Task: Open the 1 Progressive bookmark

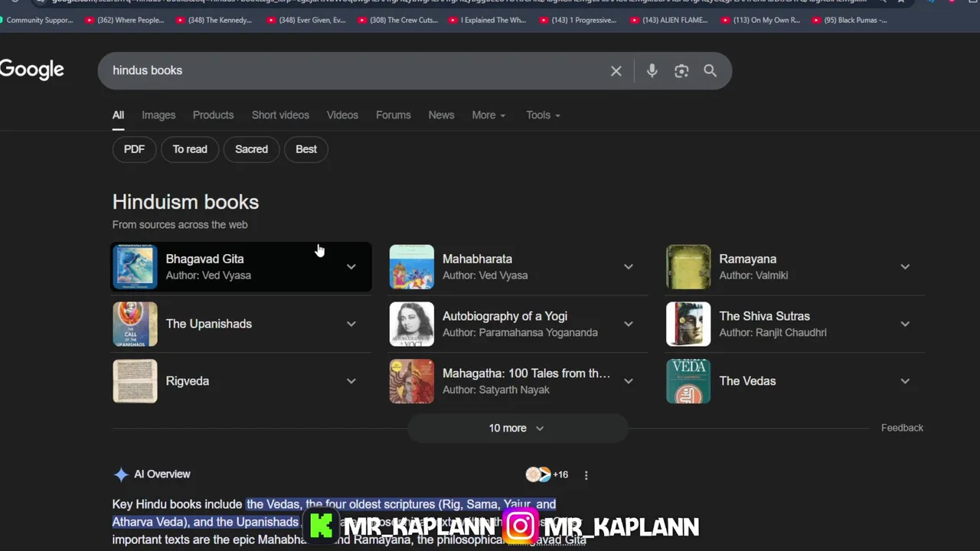Action: [578, 20]
